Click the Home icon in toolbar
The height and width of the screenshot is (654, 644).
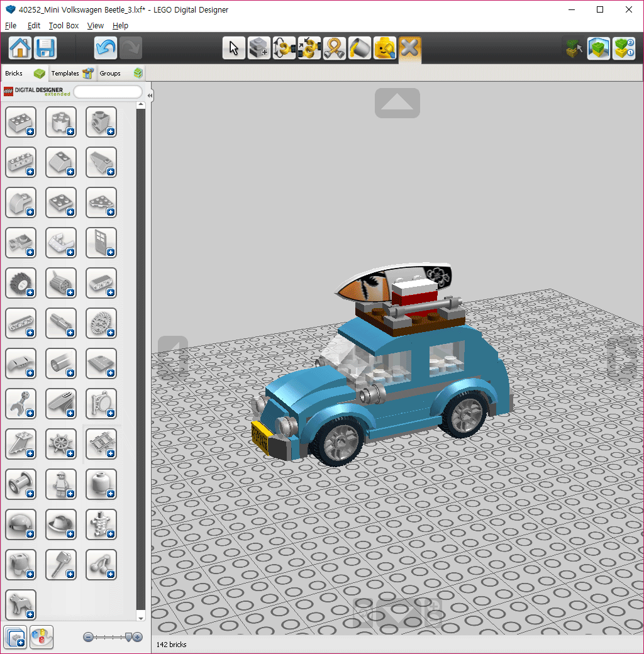point(20,48)
